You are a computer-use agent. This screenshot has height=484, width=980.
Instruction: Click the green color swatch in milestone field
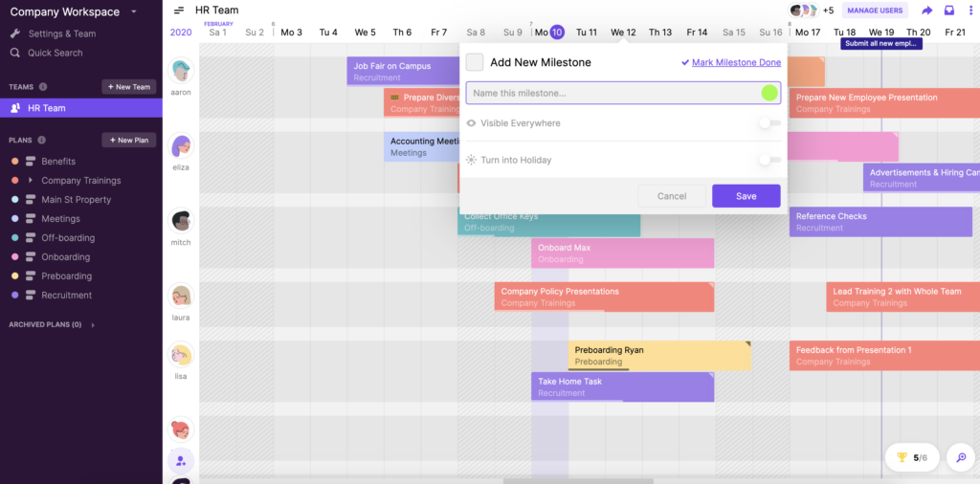point(768,93)
